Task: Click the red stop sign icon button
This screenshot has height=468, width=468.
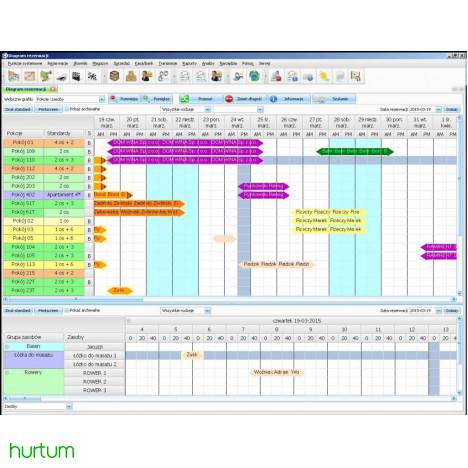Action: 229,99
